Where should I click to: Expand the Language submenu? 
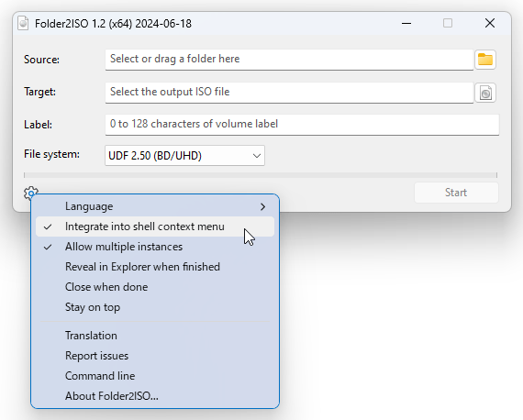coord(155,206)
